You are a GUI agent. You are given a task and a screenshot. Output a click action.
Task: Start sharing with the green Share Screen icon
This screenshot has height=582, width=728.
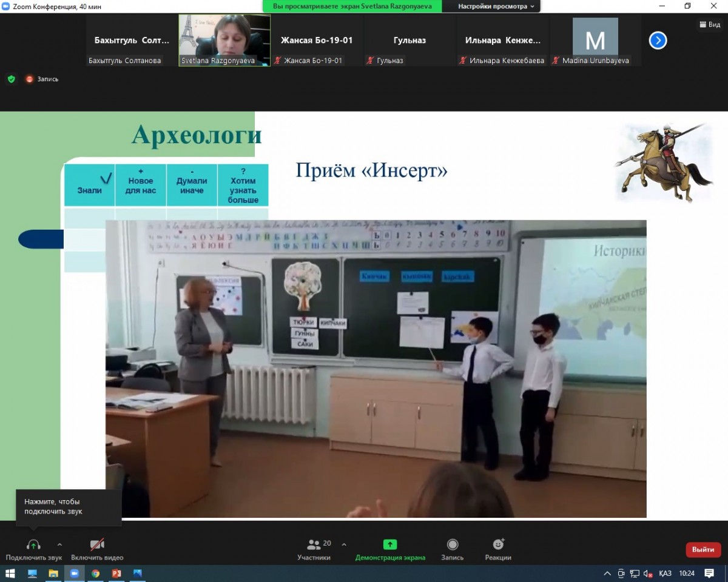(x=390, y=544)
